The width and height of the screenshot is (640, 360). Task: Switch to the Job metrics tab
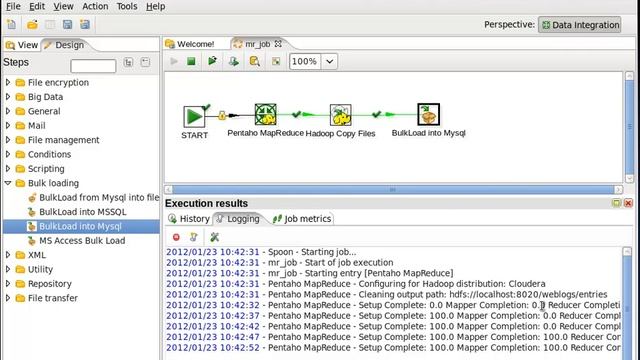tap(302, 219)
